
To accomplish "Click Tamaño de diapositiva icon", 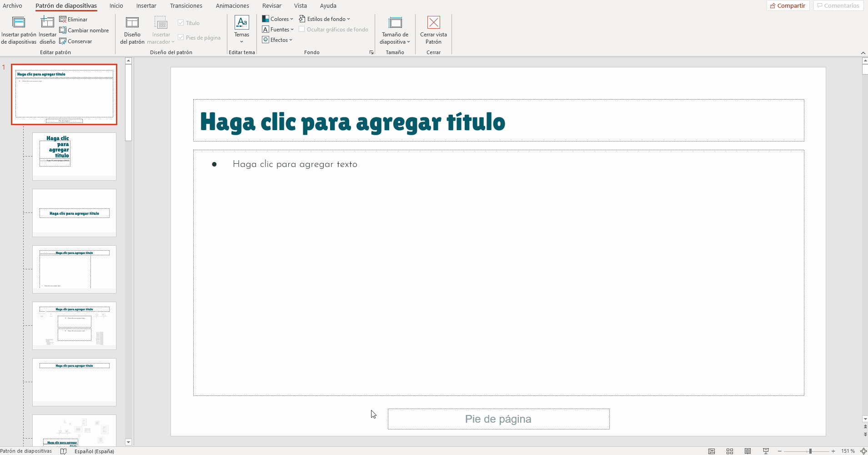I will pos(395,22).
